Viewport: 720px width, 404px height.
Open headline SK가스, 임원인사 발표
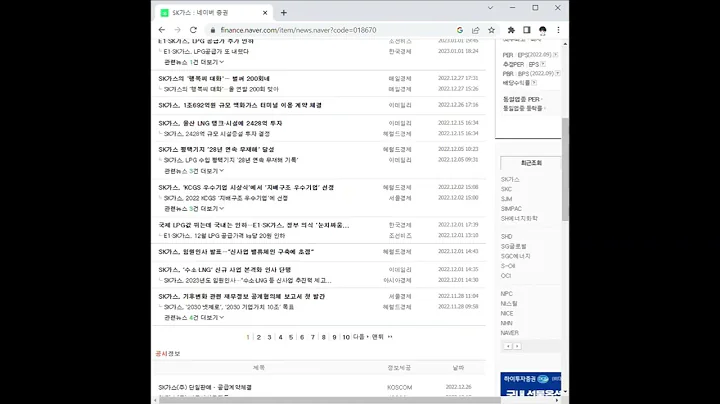click(236, 252)
